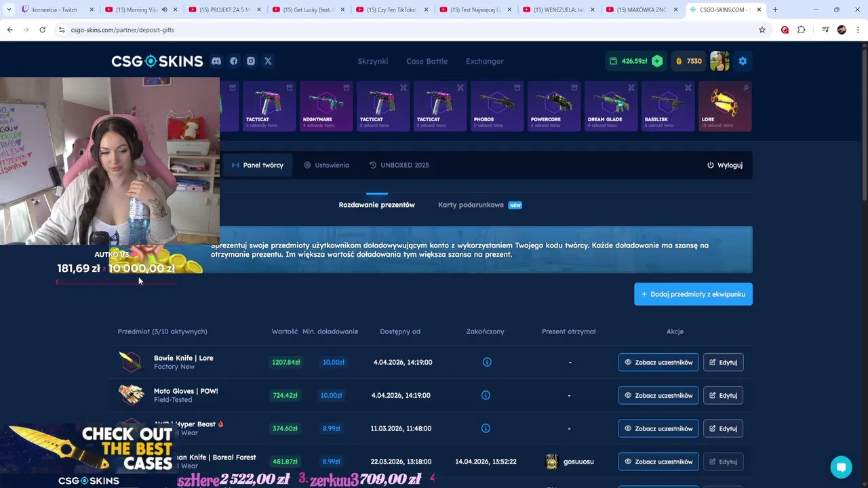Open UNBOXED 2025 tab
This screenshot has height=488, width=868.
pyautogui.click(x=399, y=165)
